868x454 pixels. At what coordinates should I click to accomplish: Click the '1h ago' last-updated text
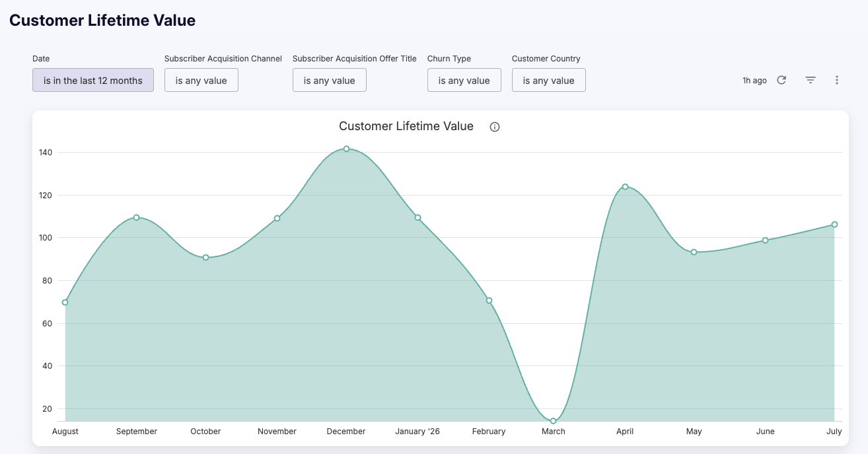pos(754,81)
